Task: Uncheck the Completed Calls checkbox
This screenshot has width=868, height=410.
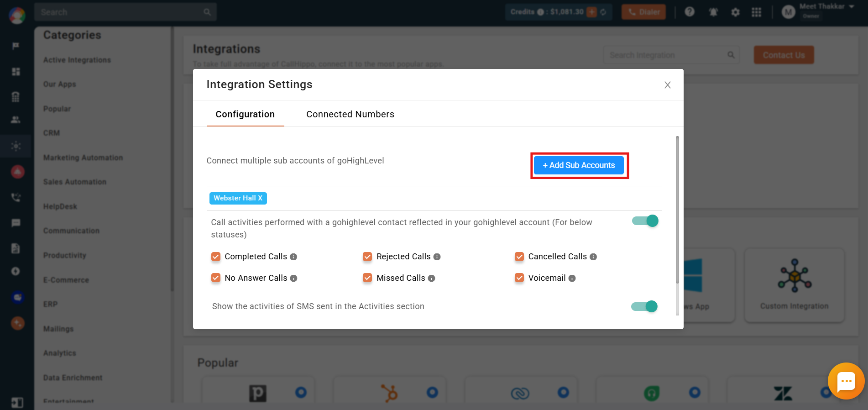Action: [216, 257]
